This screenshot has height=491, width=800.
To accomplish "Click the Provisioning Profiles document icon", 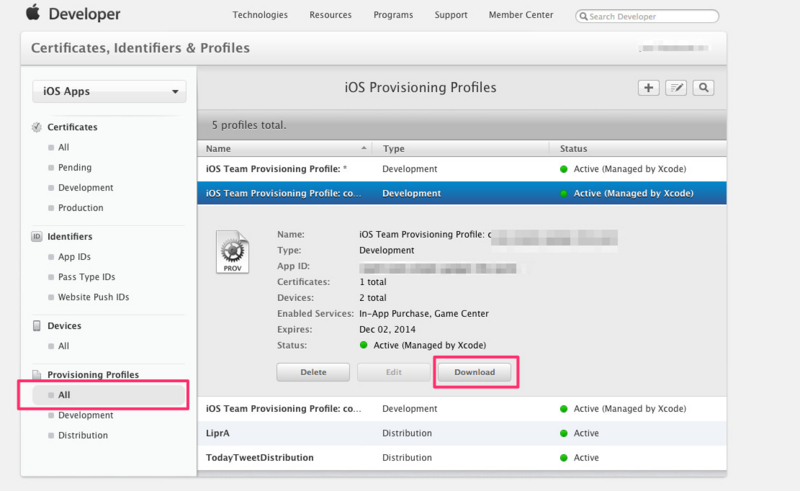I will click(x=37, y=375).
